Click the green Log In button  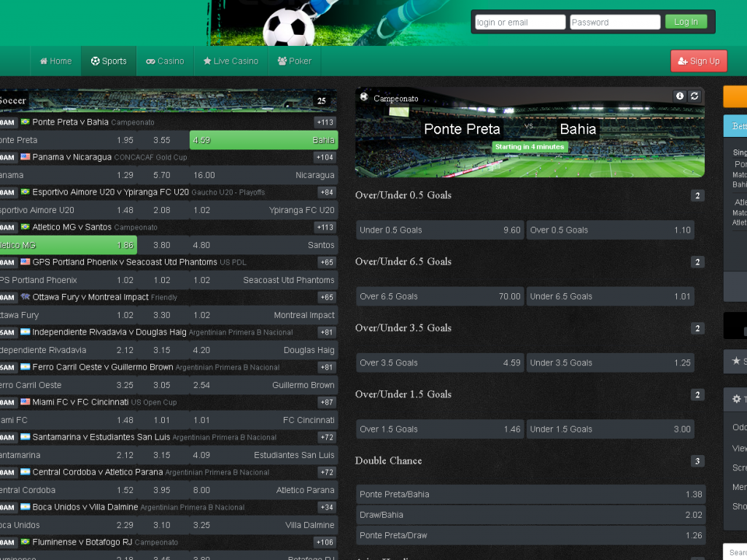point(686,21)
